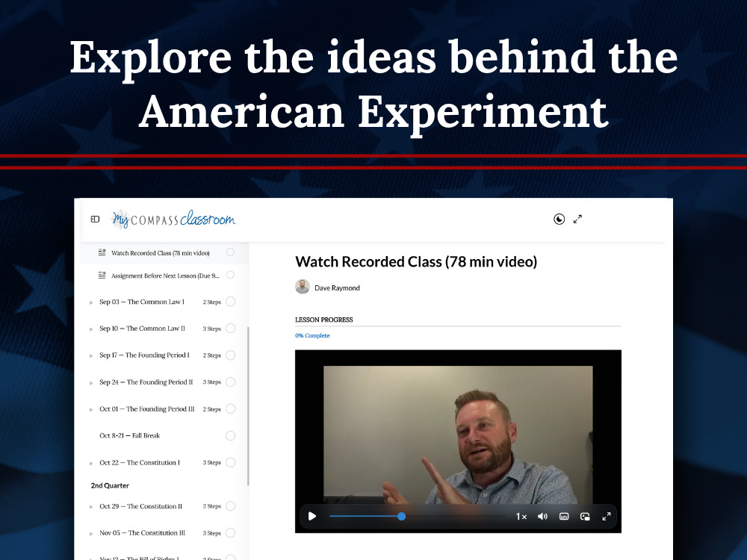Click Assignment Before Next Lesson list icon
Viewport: 747px width, 560px height.
(102, 276)
